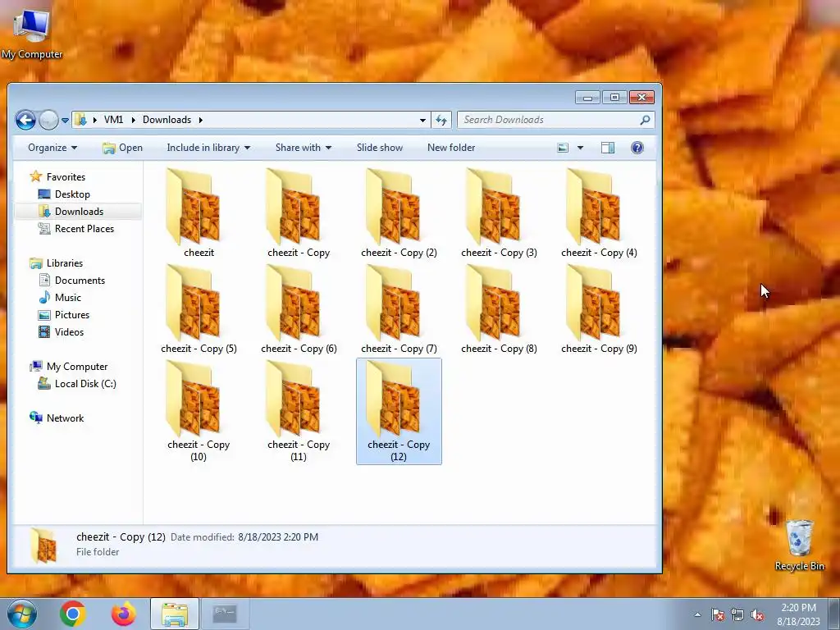Click the folder icon in the details pane
The width and height of the screenshot is (840, 630).
point(43,545)
